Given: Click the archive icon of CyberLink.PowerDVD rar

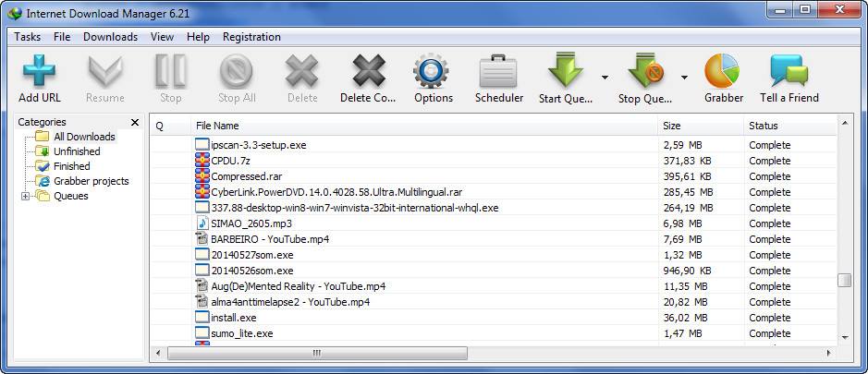Looking at the screenshot, I should pyautogui.click(x=202, y=192).
